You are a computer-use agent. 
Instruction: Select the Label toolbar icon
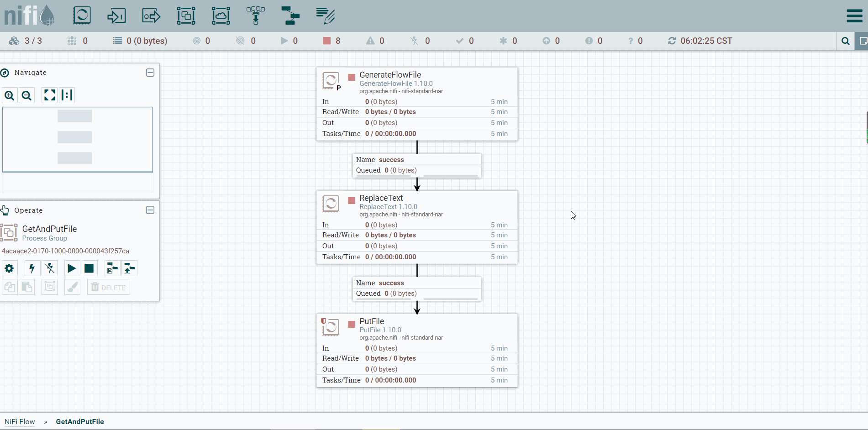coord(326,16)
